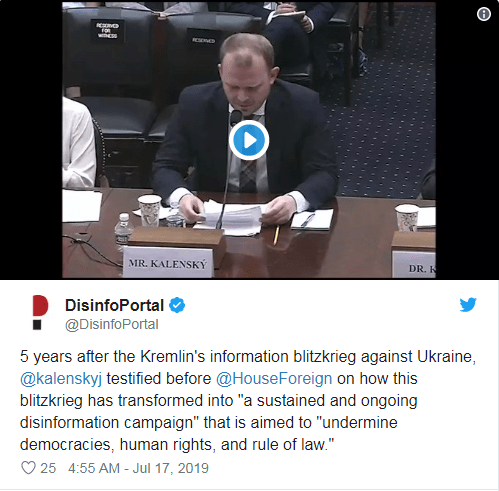
Task: Open the @HouseForeign mention
Action: [274, 379]
